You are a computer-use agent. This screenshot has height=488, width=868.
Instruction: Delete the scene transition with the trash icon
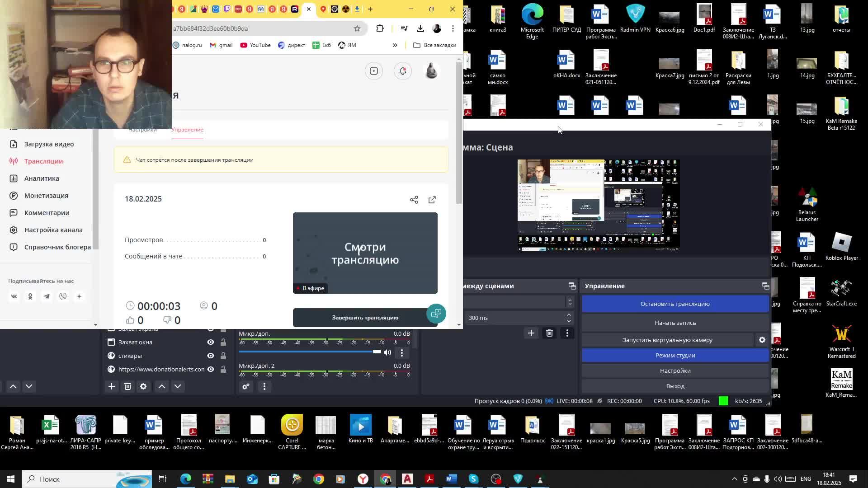pyautogui.click(x=549, y=333)
